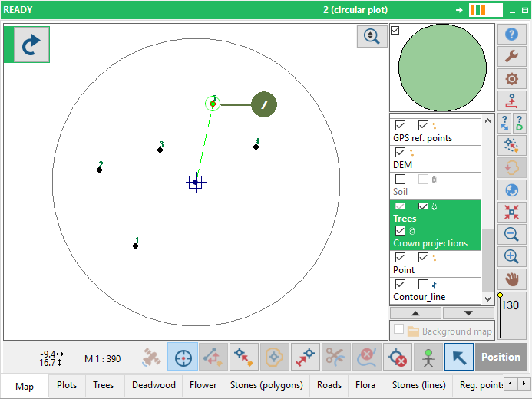Select the pan hand tool
The height and width of the screenshot is (399, 532).
tap(511, 279)
